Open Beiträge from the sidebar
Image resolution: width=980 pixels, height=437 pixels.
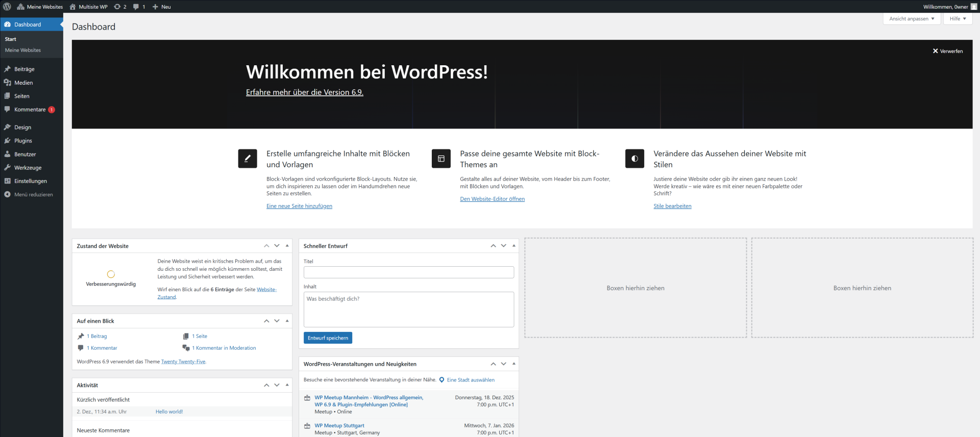(32, 69)
